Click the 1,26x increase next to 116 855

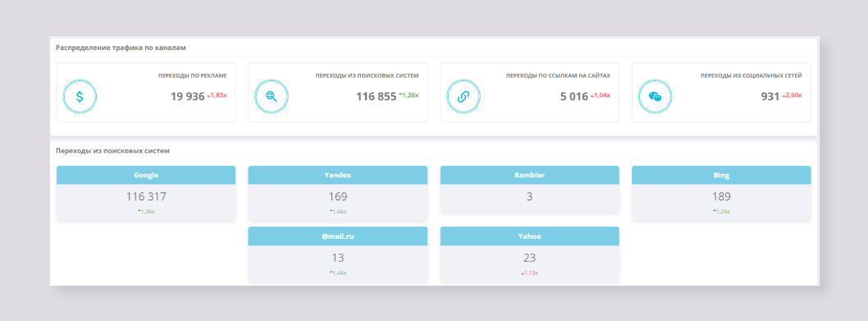pyautogui.click(x=409, y=95)
